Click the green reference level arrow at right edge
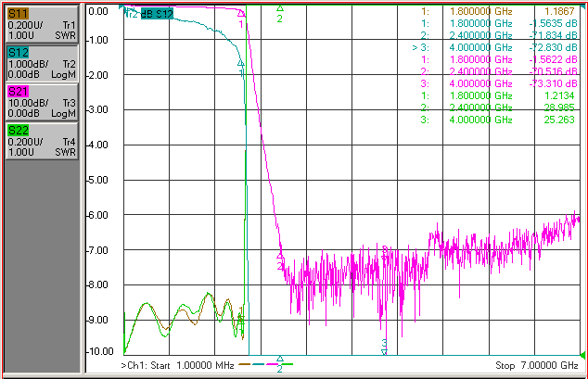Image resolution: width=588 pixels, height=379 pixels. click(x=582, y=355)
